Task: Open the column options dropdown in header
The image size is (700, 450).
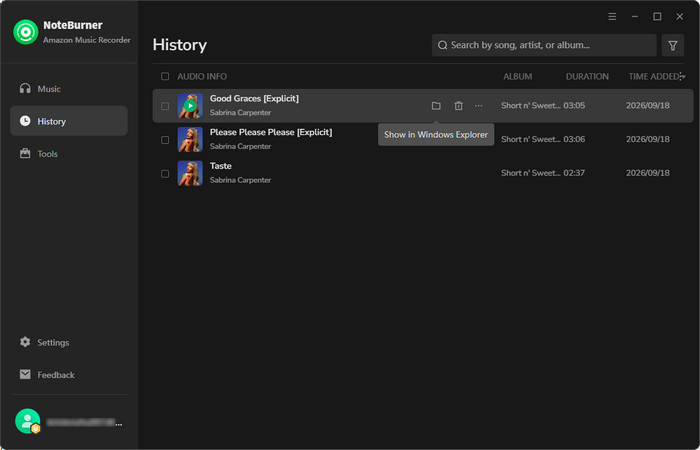Action: tap(682, 77)
